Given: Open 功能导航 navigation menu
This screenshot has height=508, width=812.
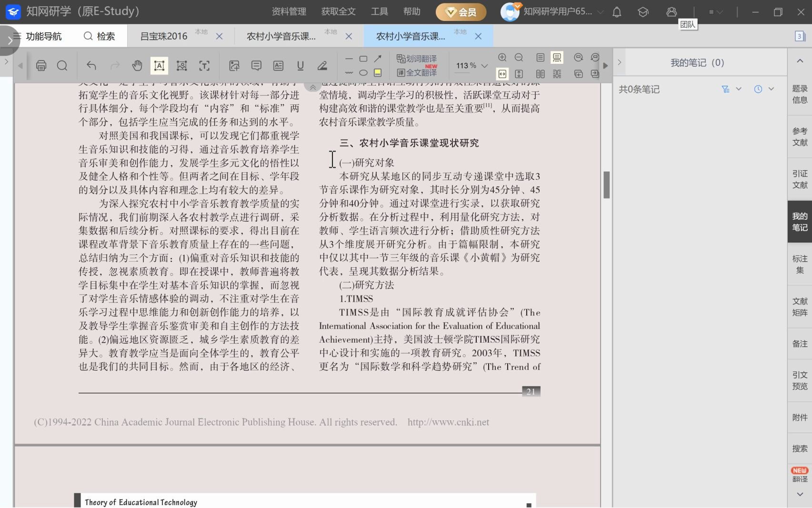Looking at the screenshot, I should coord(37,36).
